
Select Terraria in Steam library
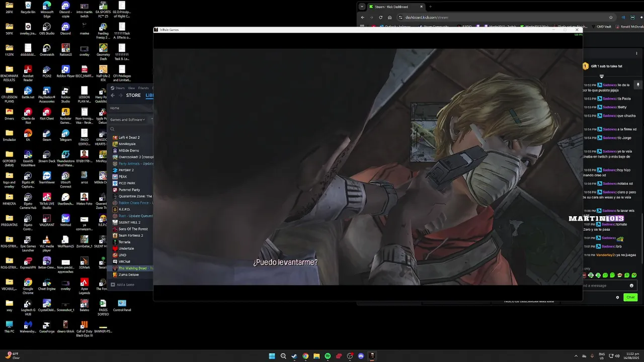(124, 242)
